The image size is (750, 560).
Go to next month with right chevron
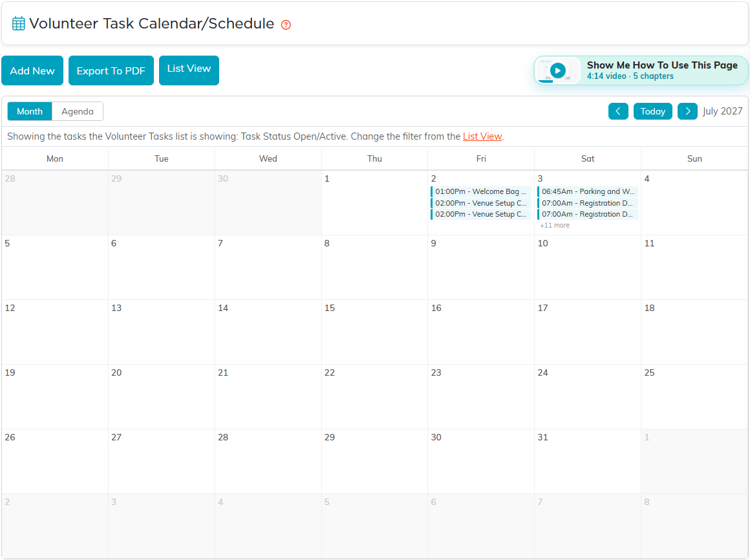tap(687, 111)
